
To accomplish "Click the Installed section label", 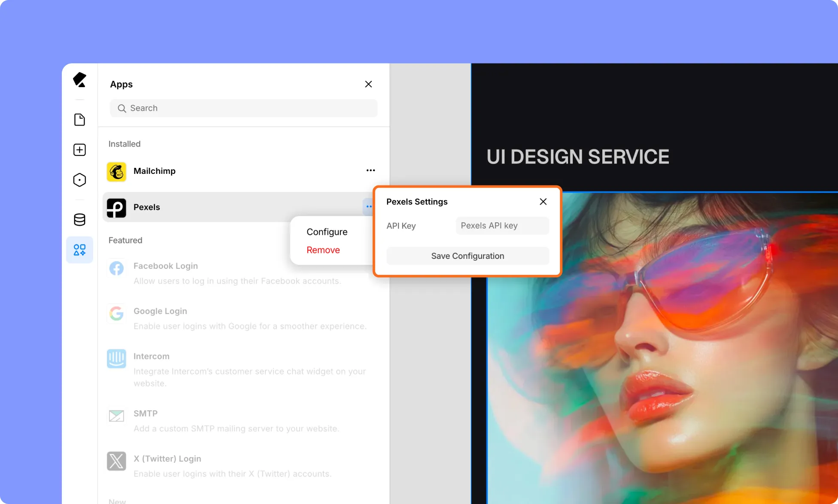I will (x=124, y=144).
